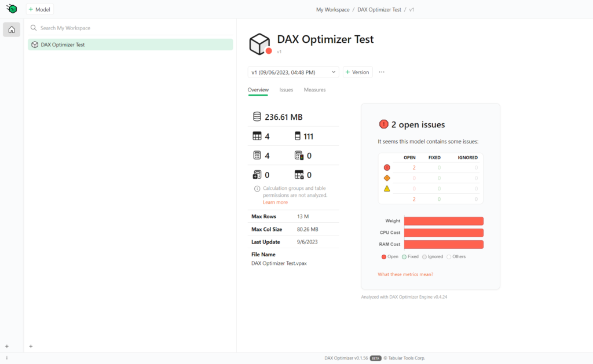Click the search magnifier icon
Viewport: 593px width, 364px height.
point(34,28)
